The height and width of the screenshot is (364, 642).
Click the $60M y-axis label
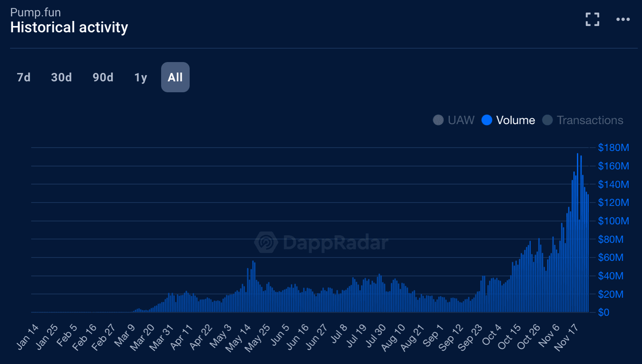(x=611, y=257)
